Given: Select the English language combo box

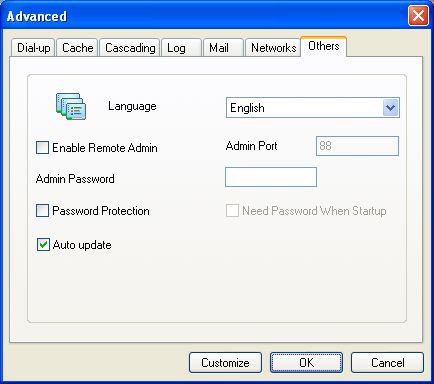Looking at the screenshot, I should (x=313, y=108).
